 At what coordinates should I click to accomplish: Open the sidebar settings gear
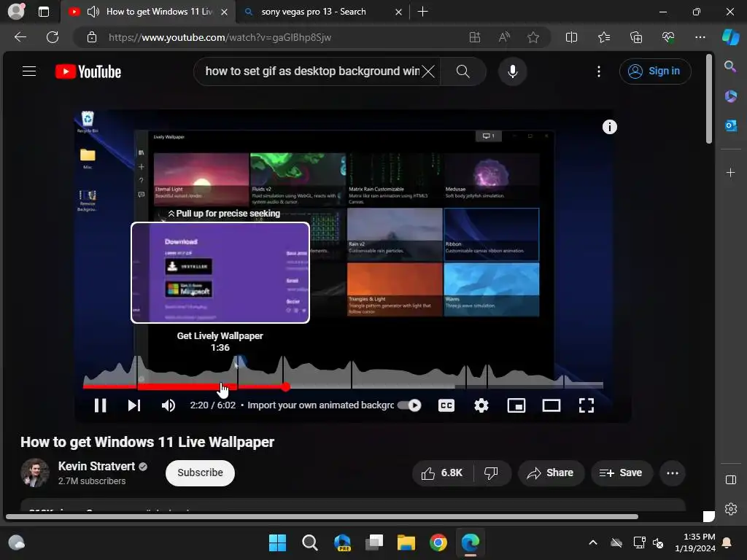[x=731, y=509]
